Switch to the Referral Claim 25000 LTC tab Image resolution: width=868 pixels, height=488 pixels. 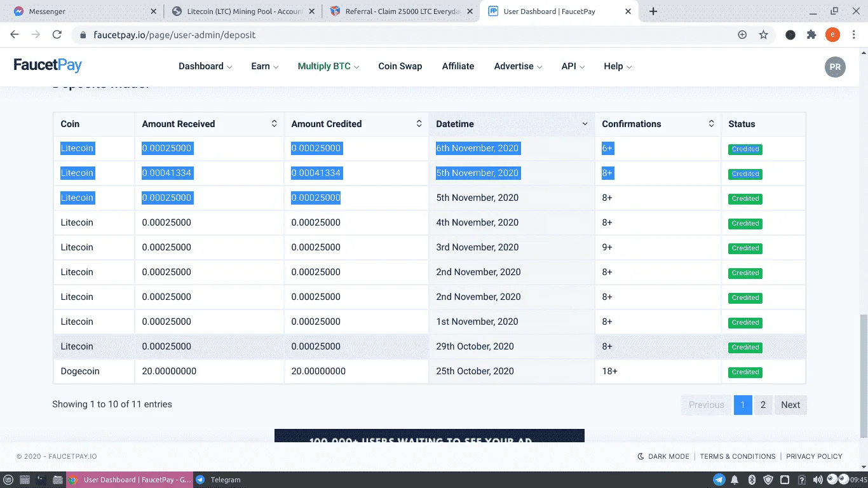click(x=401, y=11)
